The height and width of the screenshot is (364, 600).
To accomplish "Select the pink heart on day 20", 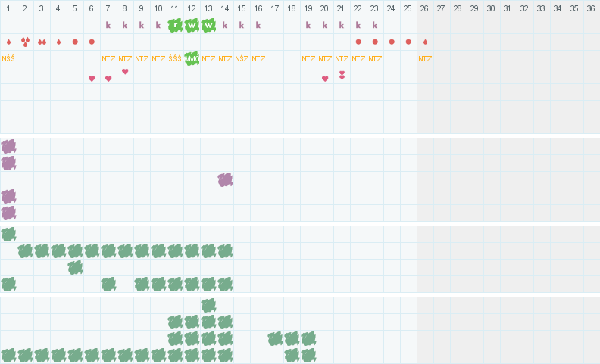I will pos(325,78).
